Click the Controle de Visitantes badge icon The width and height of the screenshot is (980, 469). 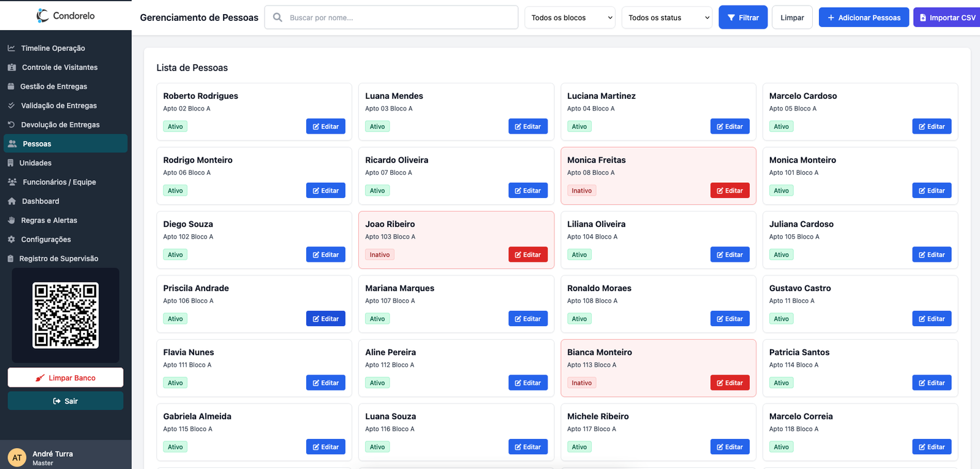[x=12, y=67]
